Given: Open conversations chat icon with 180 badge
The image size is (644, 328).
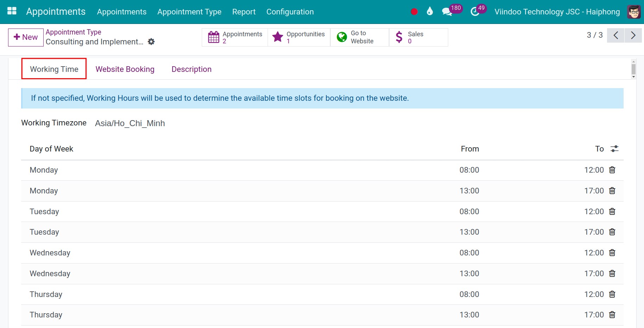Looking at the screenshot, I should click(x=447, y=12).
